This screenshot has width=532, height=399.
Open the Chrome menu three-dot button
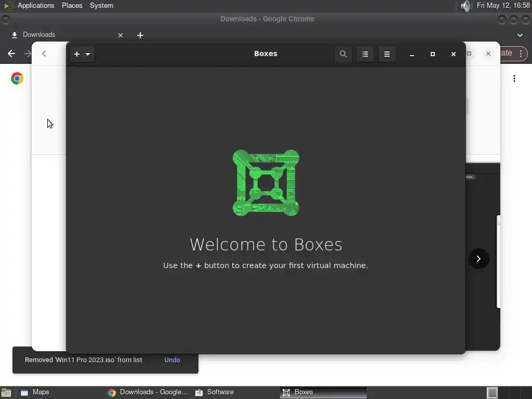(x=521, y=54)
